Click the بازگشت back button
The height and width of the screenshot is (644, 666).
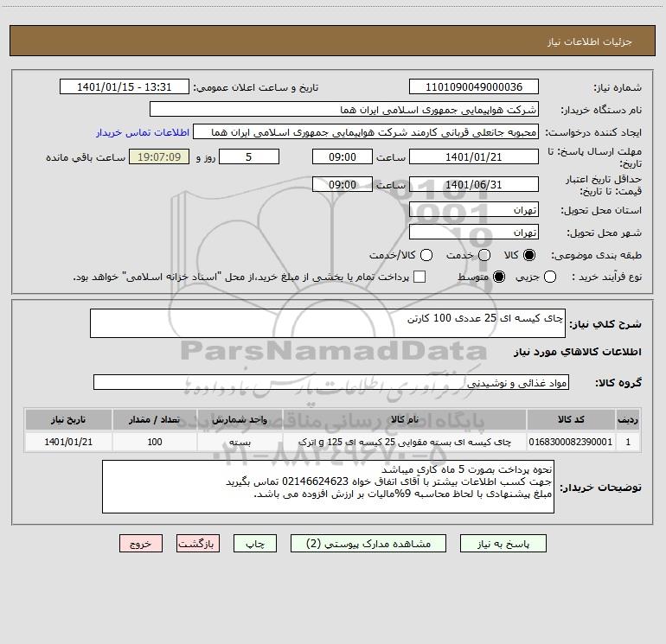(198, 544)
